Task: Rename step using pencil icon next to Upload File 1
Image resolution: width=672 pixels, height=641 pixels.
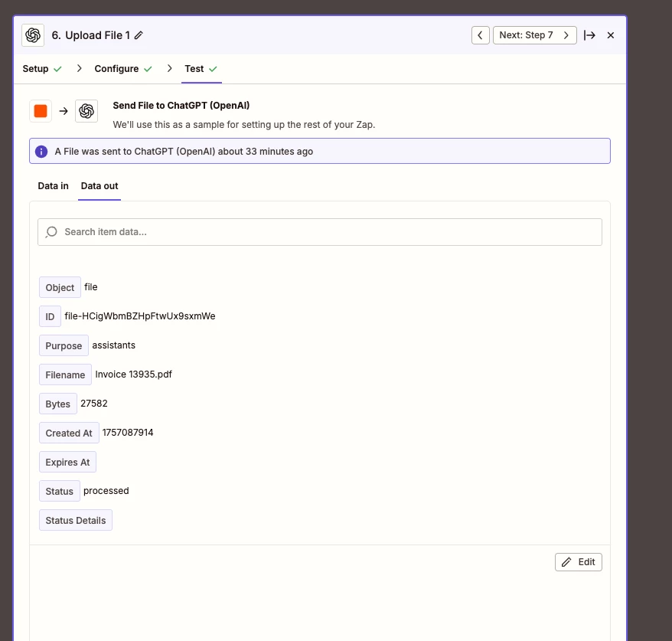Action: point(139,35)
